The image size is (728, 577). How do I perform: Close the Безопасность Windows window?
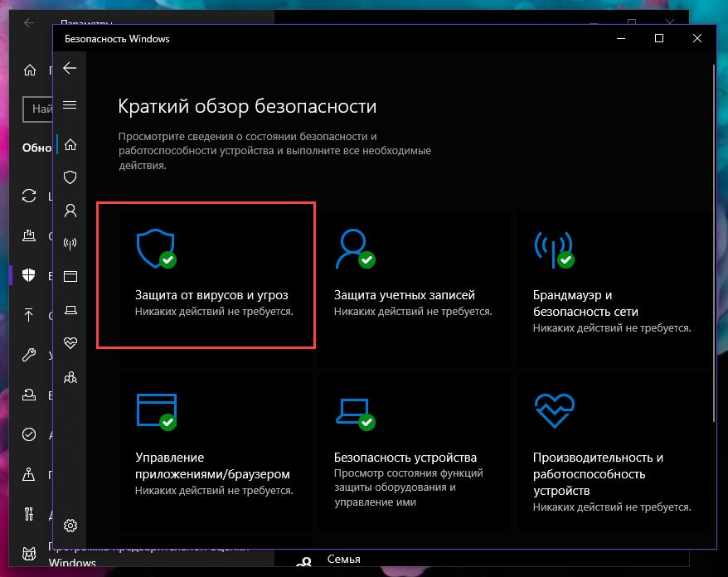[x=696, y=38]
